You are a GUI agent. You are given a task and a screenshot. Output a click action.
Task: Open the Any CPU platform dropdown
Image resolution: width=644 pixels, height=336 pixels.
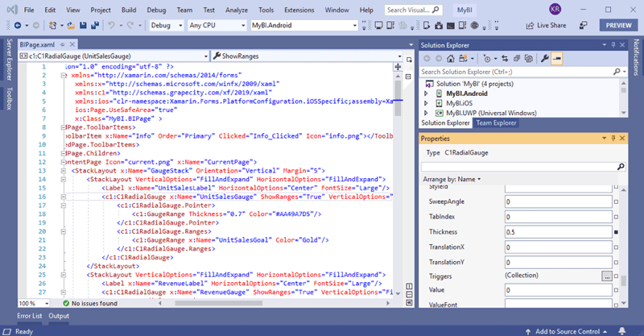(x=217, y=26)
